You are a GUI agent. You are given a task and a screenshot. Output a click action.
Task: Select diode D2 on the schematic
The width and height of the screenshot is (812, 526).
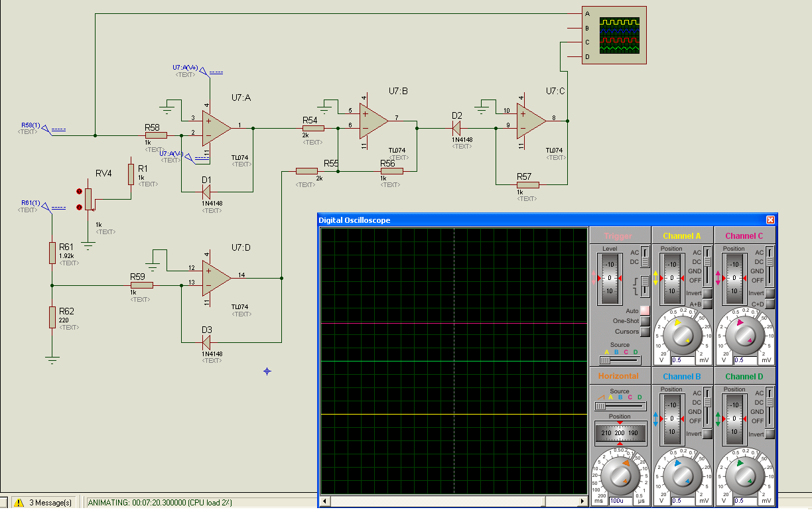(456, 127)
